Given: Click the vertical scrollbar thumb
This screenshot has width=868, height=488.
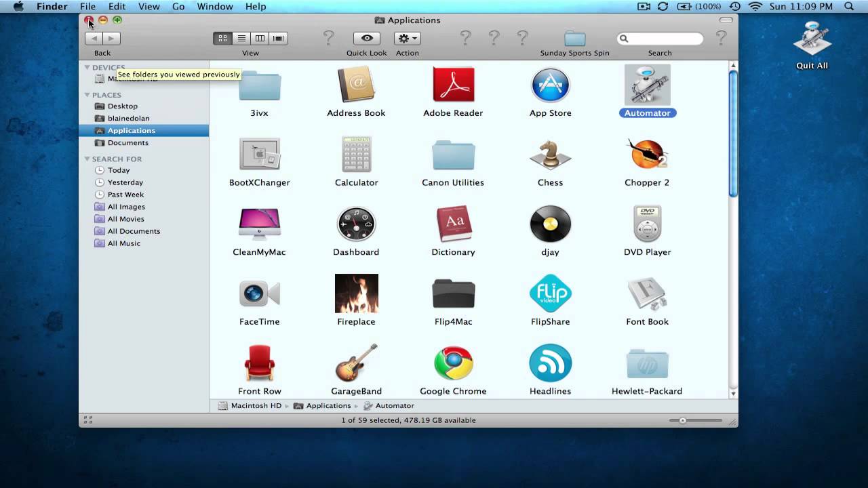Looking at the screenshot, I should 732,134.
